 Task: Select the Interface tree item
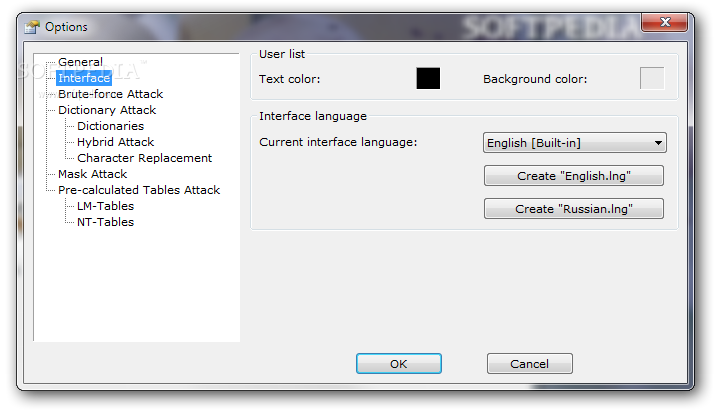(84, 78)
